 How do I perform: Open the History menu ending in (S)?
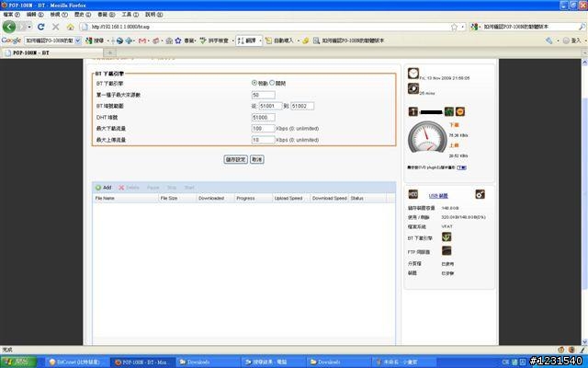(x=83, y=15)
